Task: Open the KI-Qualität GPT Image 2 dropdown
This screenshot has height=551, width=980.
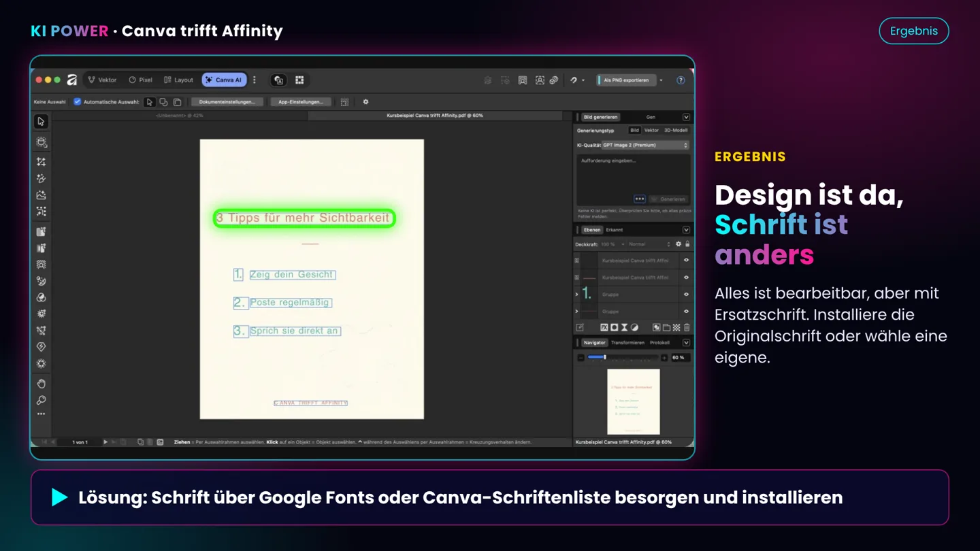Action: tap(645, 145)
